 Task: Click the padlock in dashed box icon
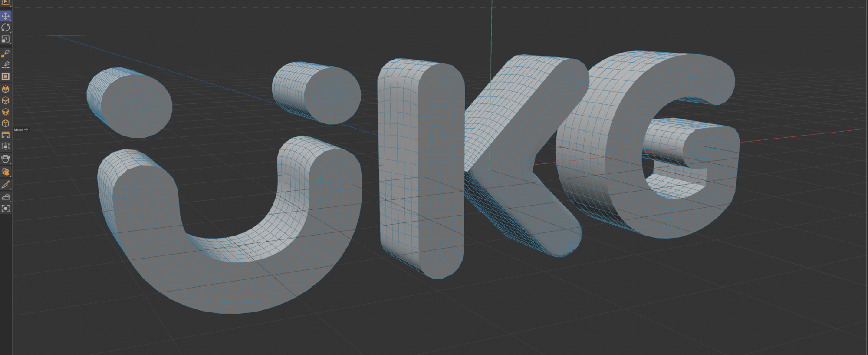[6, 146]
